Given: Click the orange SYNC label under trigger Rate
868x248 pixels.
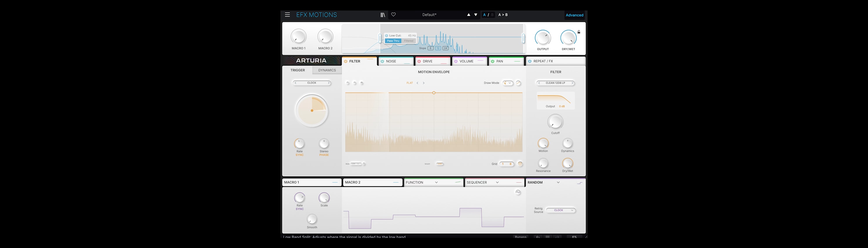Looking at the screenshot, I should pos(299,155).
